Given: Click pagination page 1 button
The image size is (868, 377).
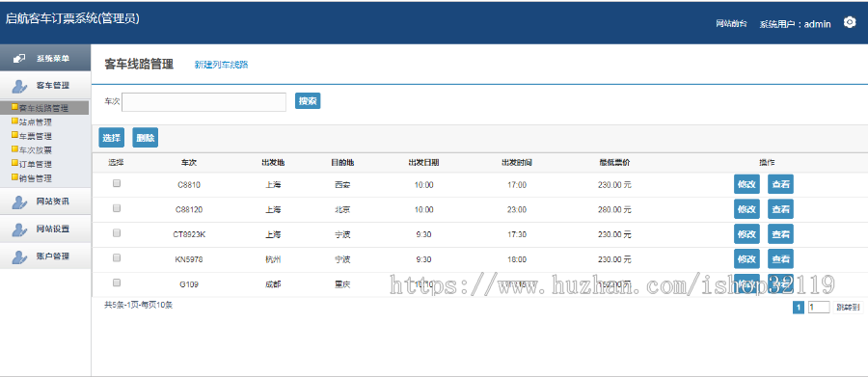Looking at the screenshot, I should click(x=799, y=308).
